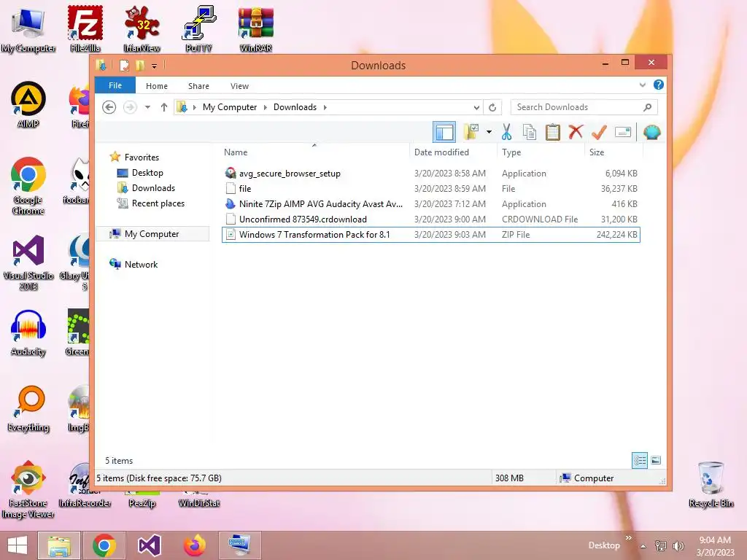
Task: Open the Audacity desktop shortcut
Action: 28,332
